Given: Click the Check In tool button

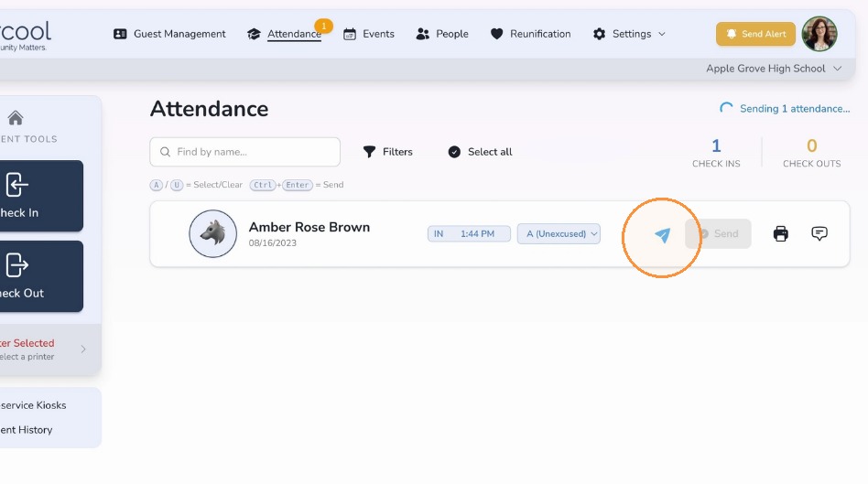Looking at the screenshot, I should click(41, 196).
